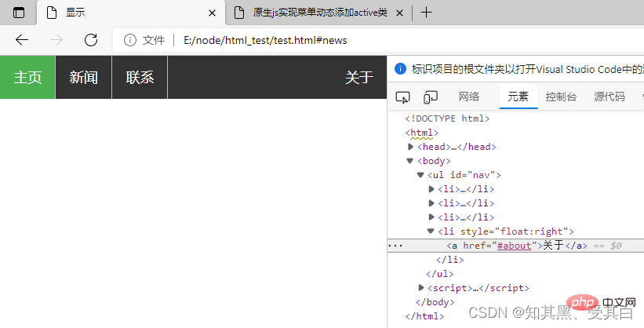The height and width of the screenshot is (328, 644).
Task: Click the #about href link in DOM tree
Action: pyautogui.click(x=515, y=246)
